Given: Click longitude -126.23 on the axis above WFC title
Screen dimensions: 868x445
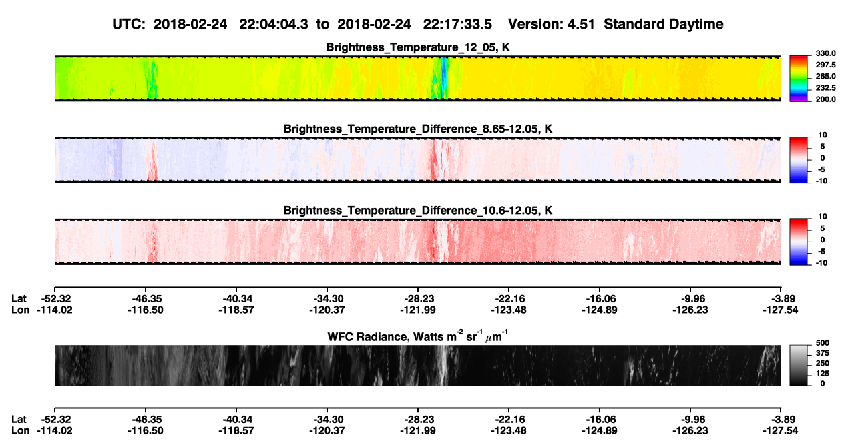Looking at the screenshot, I should tap(690, 310).
